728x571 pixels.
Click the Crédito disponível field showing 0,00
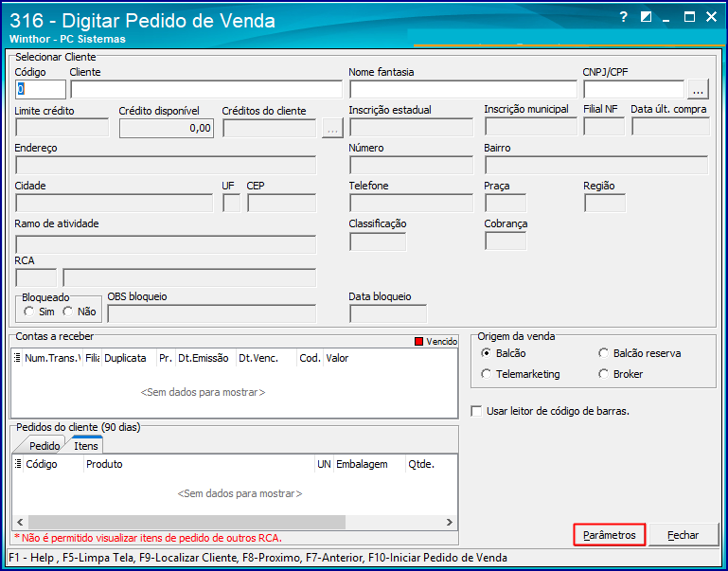167,128
